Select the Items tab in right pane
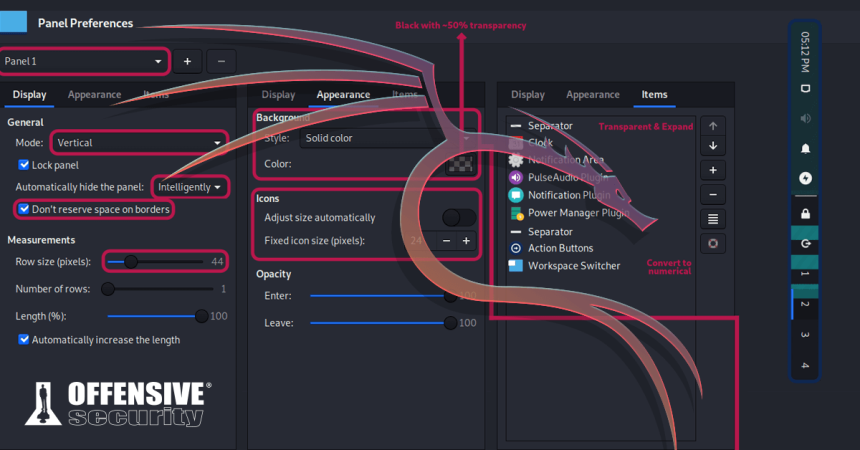 (655, 95)
